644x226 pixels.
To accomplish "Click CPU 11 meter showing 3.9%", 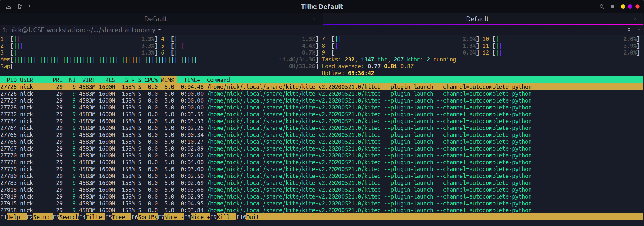I will coord(561,46).
